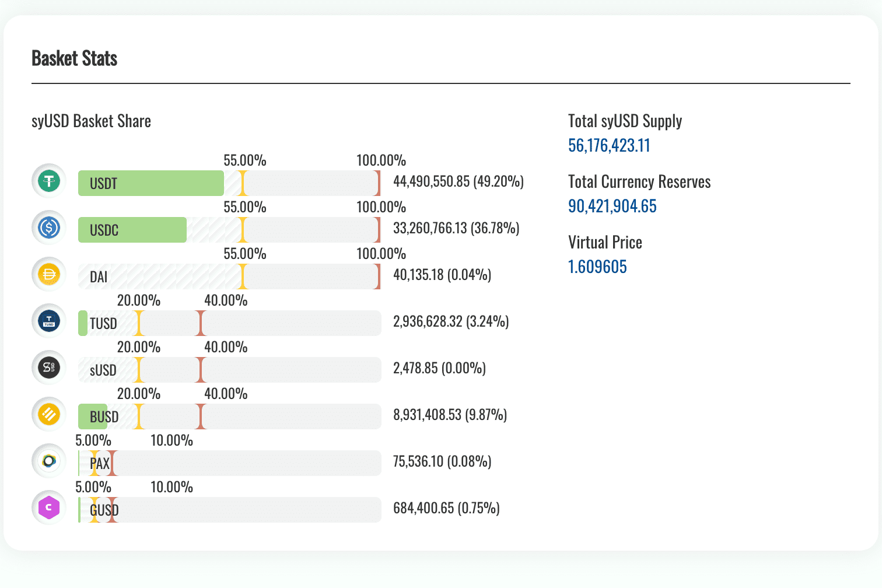Select the USDC coin icon

pos(48,228)
